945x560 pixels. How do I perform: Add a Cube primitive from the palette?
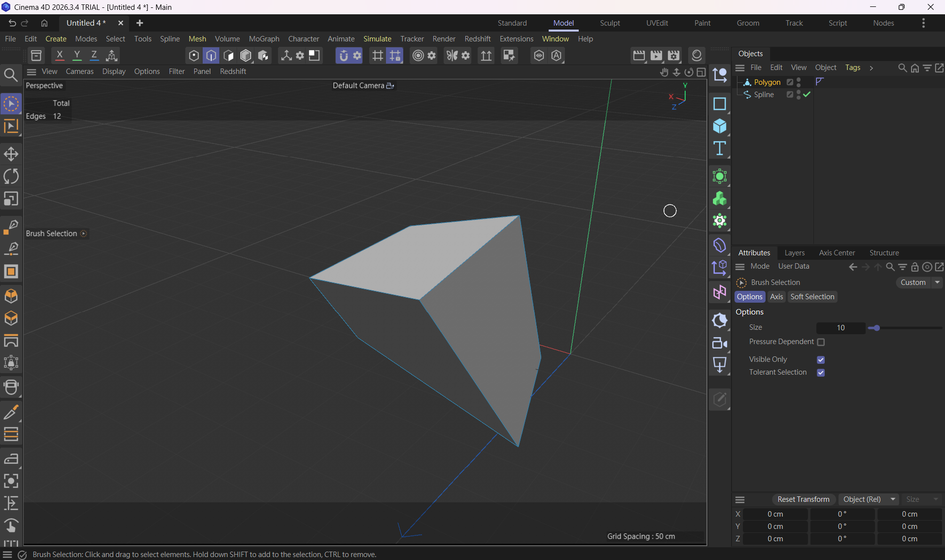[720, 127]
